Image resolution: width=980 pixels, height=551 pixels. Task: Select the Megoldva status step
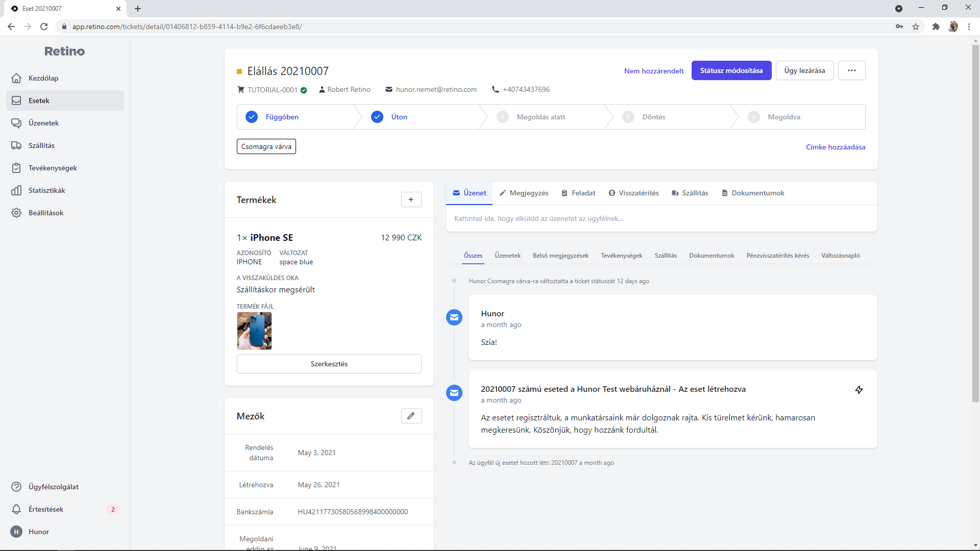783,117
